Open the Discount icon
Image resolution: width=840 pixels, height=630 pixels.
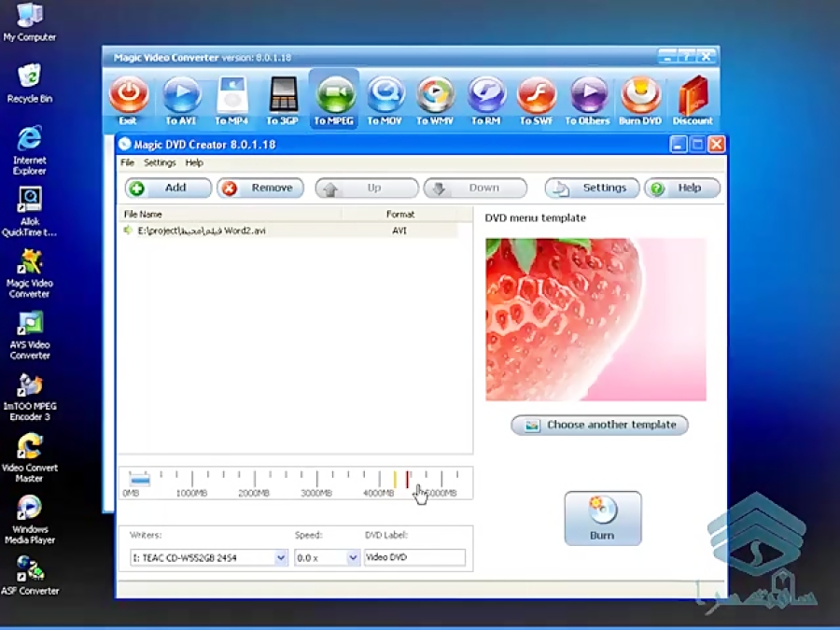[692, 98]
